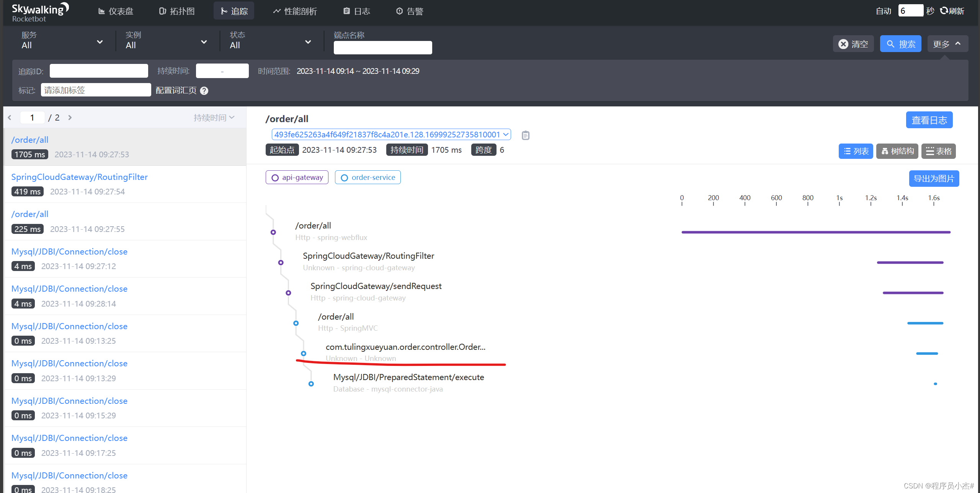Viewport: 980px width, 493px height.
Task: Open the 时间范围 time range picker
Action: [358, 71]
